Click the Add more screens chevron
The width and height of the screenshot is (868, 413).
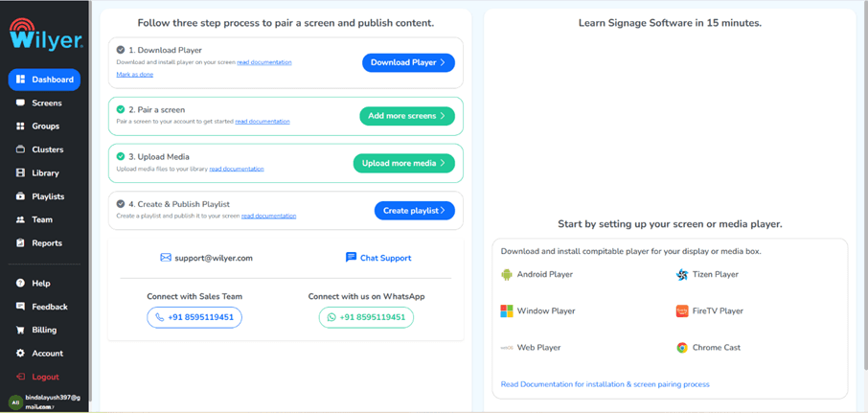pyautogui.click(x=443, y=116)
